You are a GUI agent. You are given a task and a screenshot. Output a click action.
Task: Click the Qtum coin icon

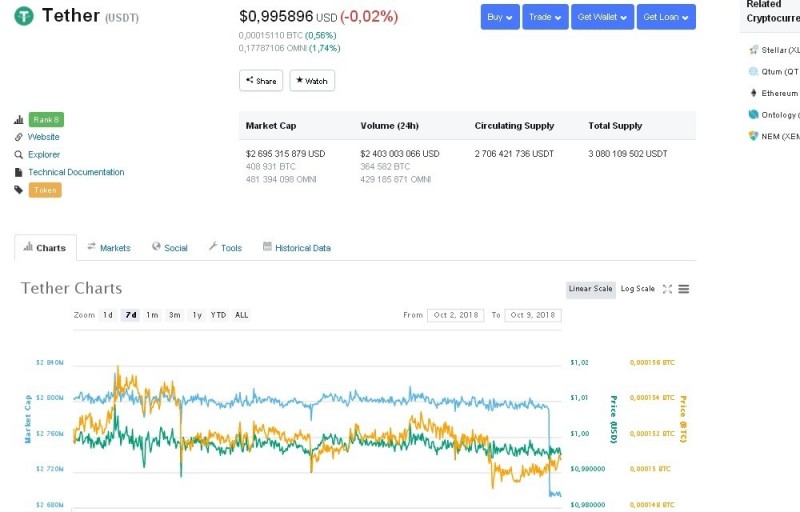point(754,71)
